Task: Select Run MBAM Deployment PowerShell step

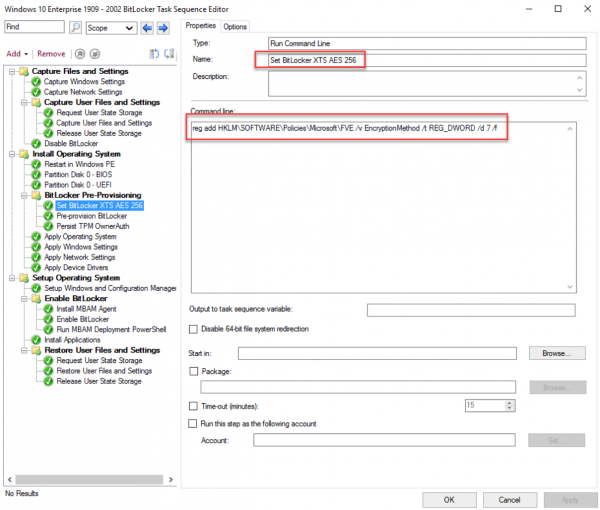Action: [111, 330]
